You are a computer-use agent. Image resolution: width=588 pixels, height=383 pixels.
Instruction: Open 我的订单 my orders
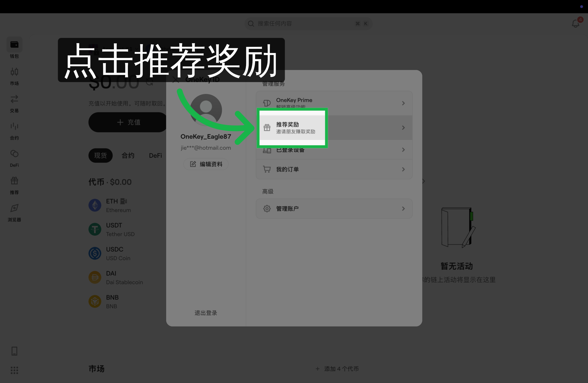click(x=334, y=169)
